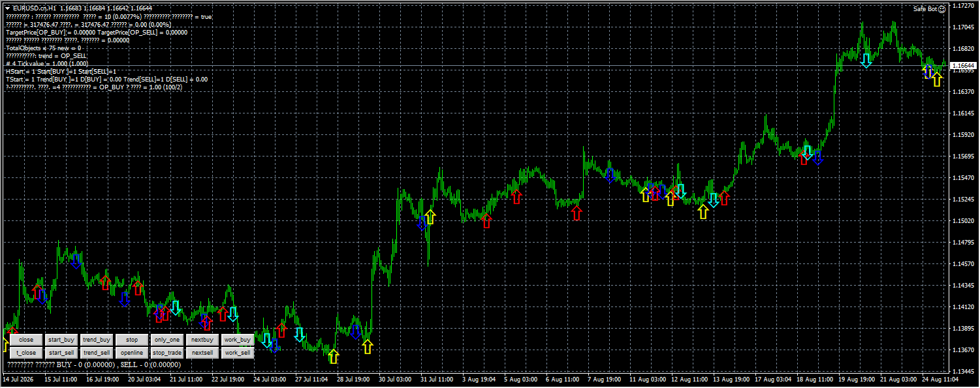Click the nextsell button
The image size is (980, 388).
(x=202, y=353)
